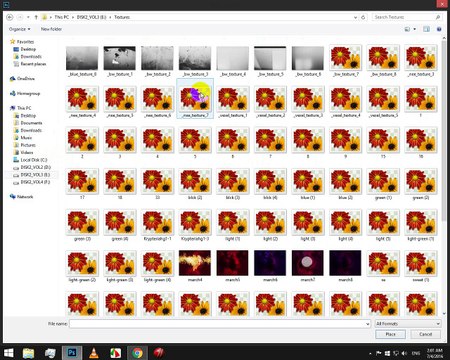This screenshot has height=360, width=450.
Task: Open Downloads under Favorites
Action: click(27, 56)
